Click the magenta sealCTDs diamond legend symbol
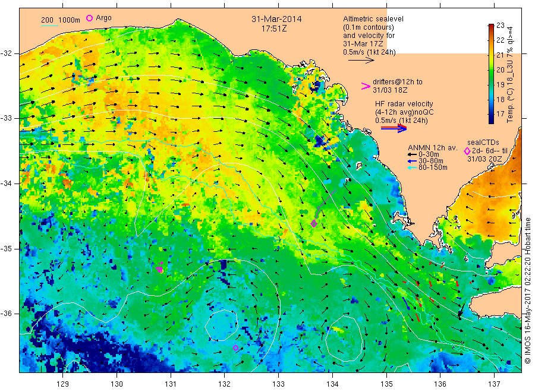This screenshot has height=392, width=535. pyautogui.click(x=467, y=151)
